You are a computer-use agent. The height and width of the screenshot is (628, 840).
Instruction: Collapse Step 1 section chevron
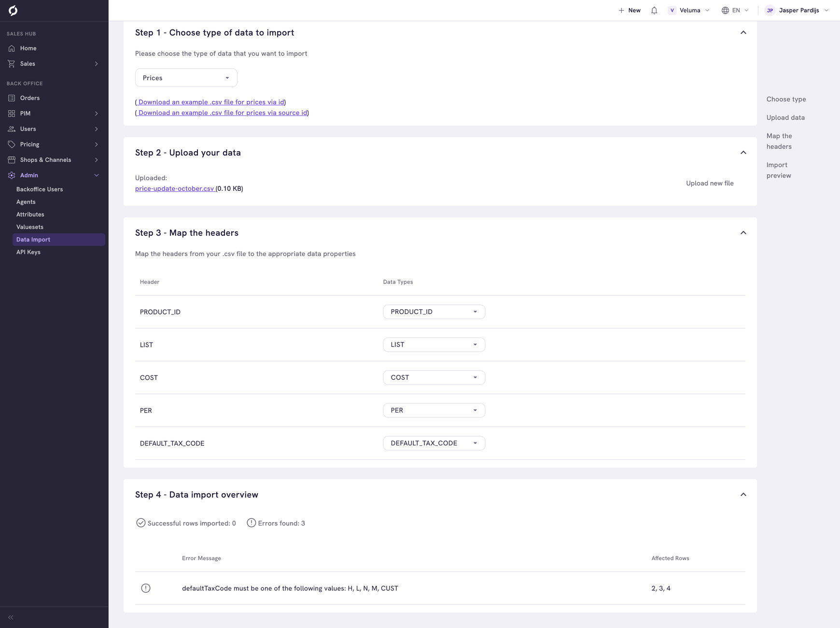(743, 32)
